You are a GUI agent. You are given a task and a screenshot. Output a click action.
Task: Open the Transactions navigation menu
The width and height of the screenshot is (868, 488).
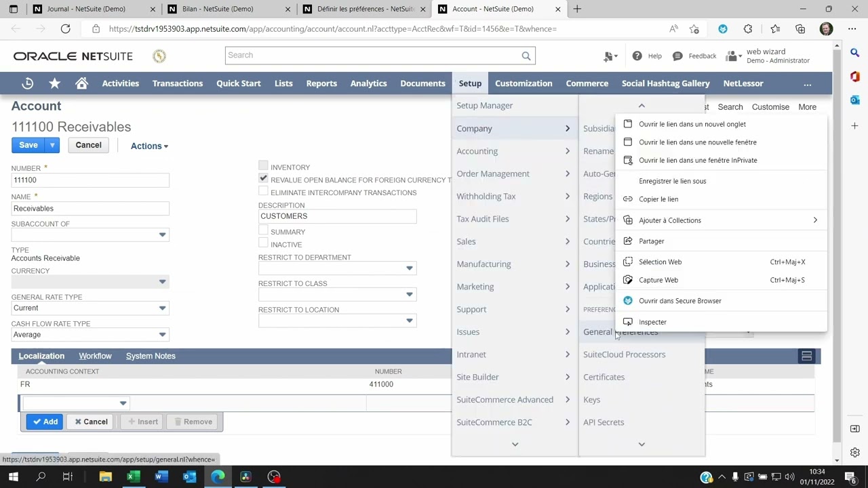click(x=178, y=83)
